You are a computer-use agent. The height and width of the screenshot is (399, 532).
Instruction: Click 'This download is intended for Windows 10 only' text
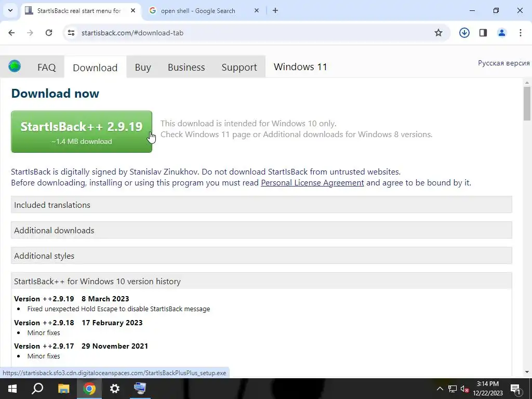coord(248,124)
